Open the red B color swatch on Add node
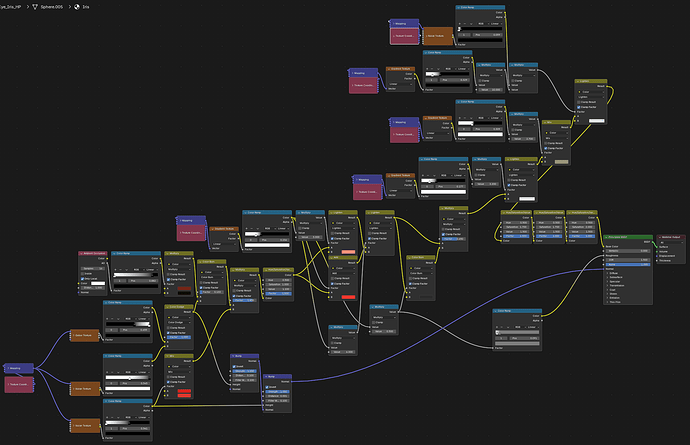This screenshot has height=445, width=690. (349, 297)
